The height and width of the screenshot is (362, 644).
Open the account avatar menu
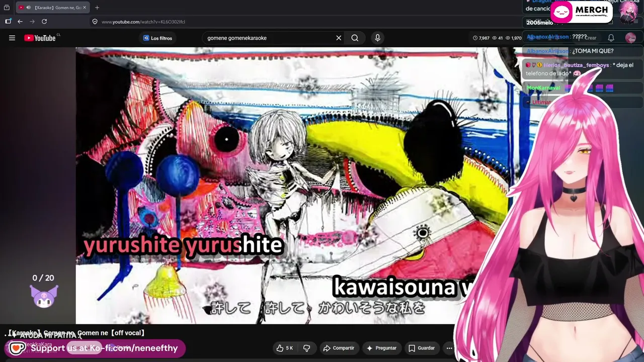[x=630, y=38]
